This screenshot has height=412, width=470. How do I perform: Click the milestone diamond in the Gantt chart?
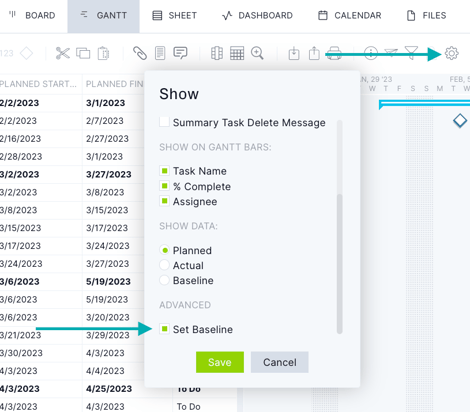coord(460,121)
